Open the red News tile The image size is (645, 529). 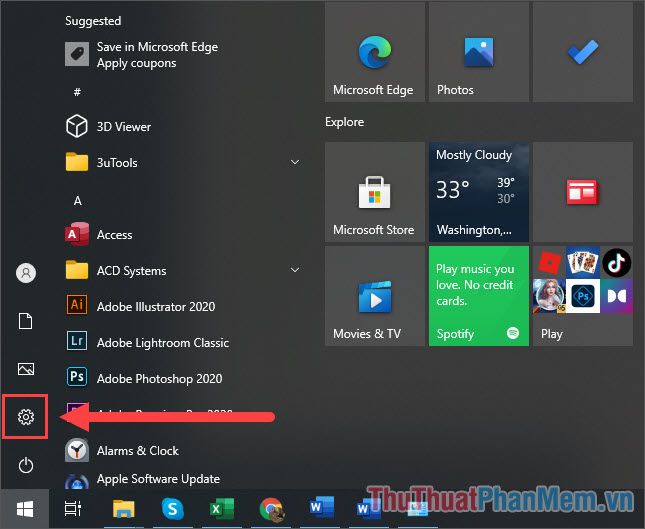coord(583,192)
